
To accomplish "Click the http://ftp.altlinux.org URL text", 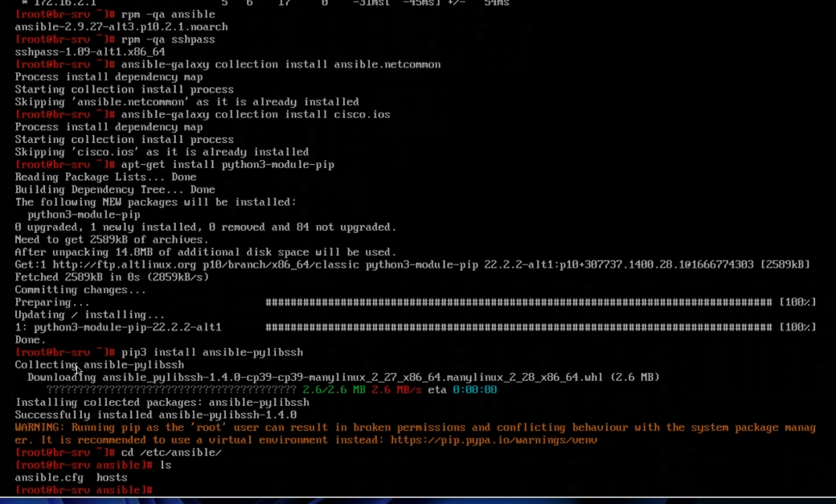I will (125, 265).
